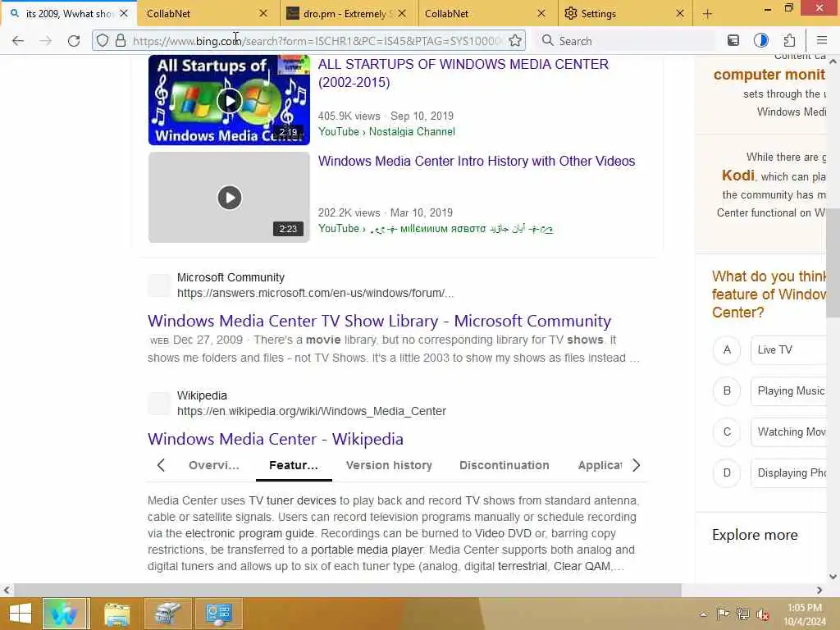The height and width of the screenshot is (630, 840).
Task: Switch to the Applications tab
Action: coord(600,465)
